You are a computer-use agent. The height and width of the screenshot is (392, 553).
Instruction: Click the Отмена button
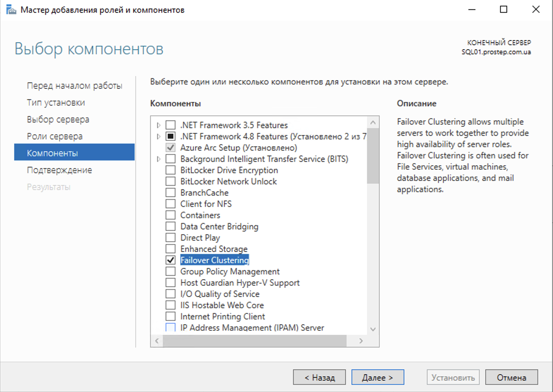pos(511,378)
